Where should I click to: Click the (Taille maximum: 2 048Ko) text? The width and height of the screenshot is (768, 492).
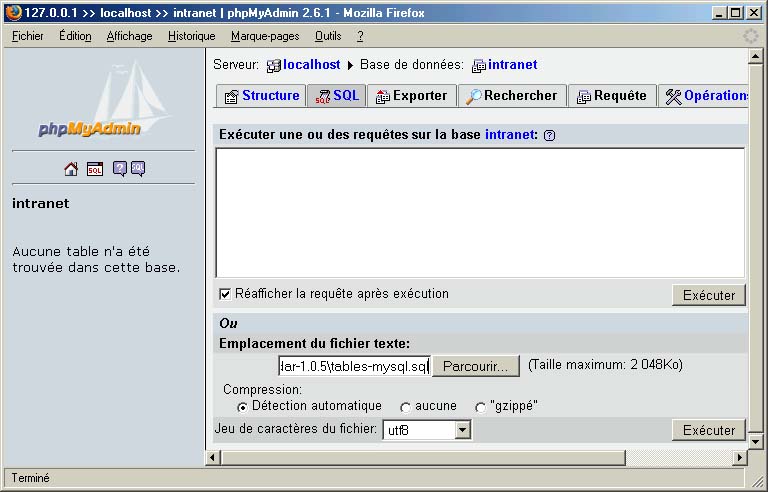coord(605,365)
